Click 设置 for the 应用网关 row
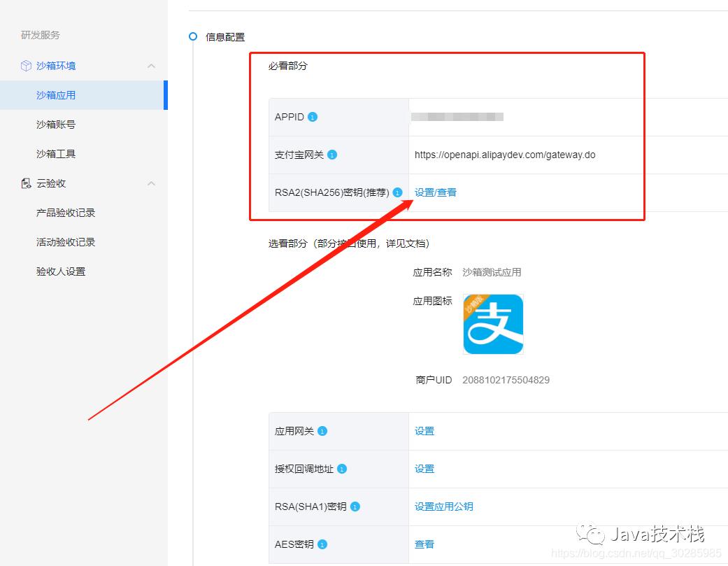 [424, 431]
